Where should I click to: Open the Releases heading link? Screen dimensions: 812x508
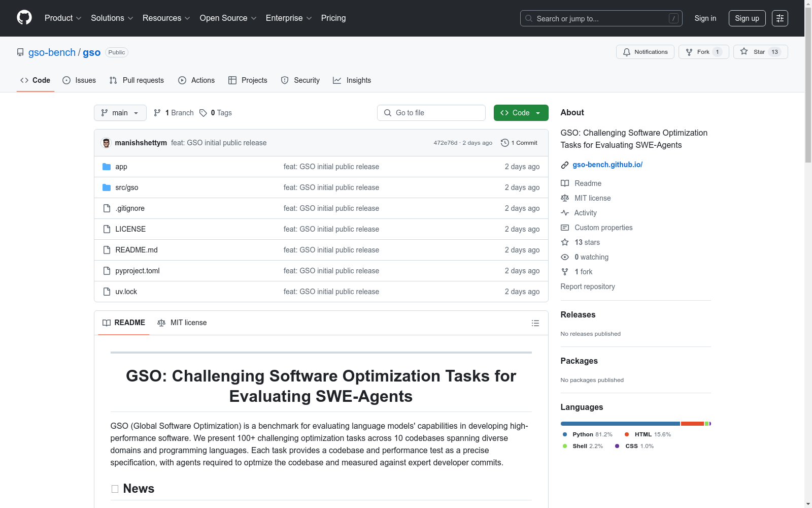click(578, 314)
